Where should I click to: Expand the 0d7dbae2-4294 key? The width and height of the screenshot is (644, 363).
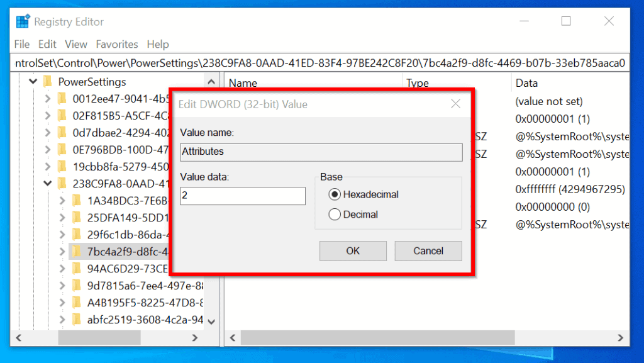coord(48,133)
